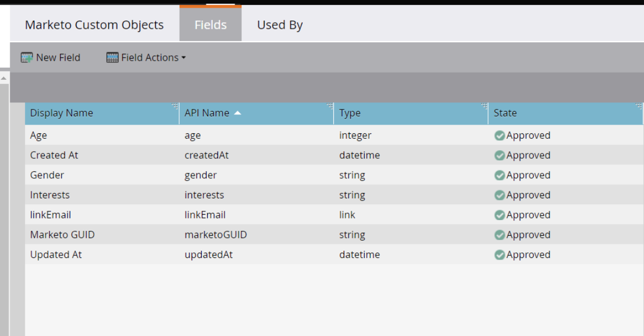Click the Approved check icon on Age row

pos(499,135)
